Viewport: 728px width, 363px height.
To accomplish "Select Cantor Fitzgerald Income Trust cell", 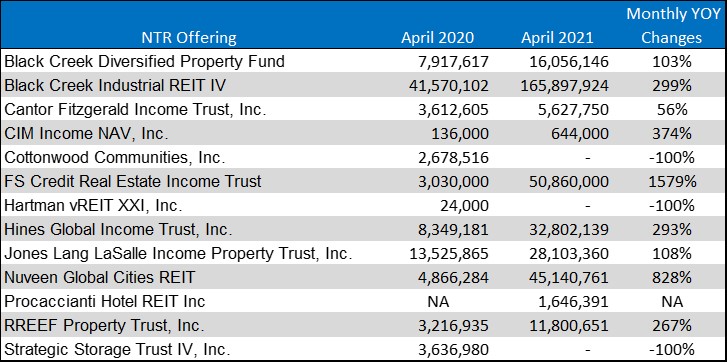I will coord(133,110).
